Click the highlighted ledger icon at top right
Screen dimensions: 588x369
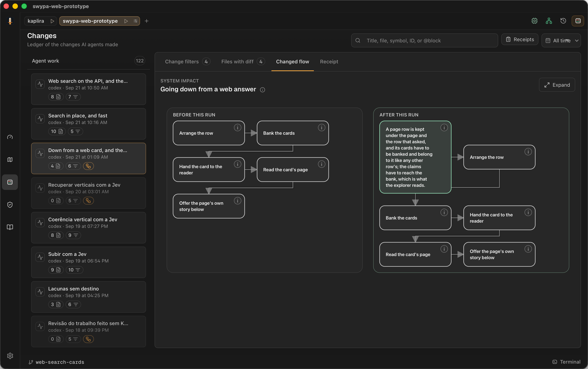pyautogui.click(x=578, y=21)
